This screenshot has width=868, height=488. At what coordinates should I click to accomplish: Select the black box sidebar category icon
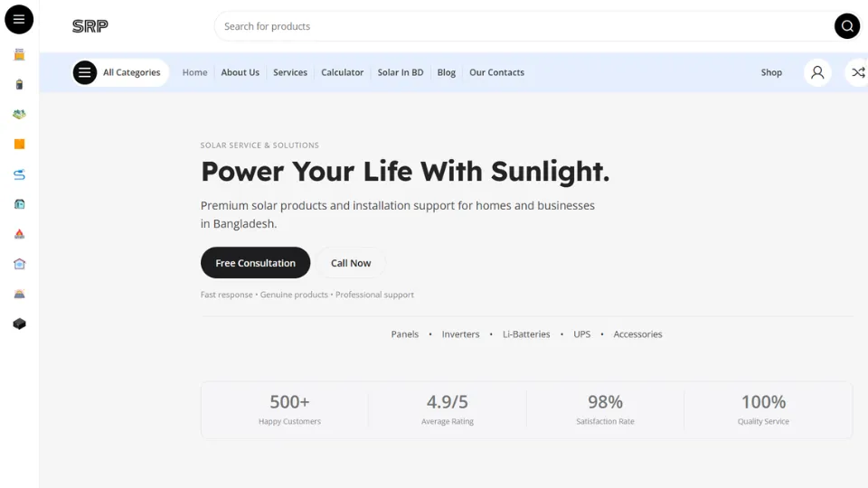(x=19, y=324)
